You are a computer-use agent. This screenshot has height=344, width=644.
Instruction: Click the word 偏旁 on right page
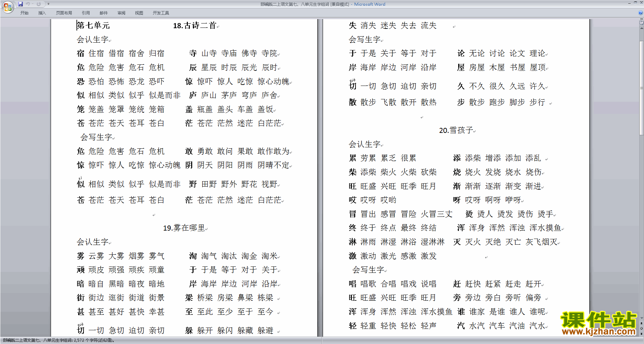pyautogui.click(x=533, y=298)
